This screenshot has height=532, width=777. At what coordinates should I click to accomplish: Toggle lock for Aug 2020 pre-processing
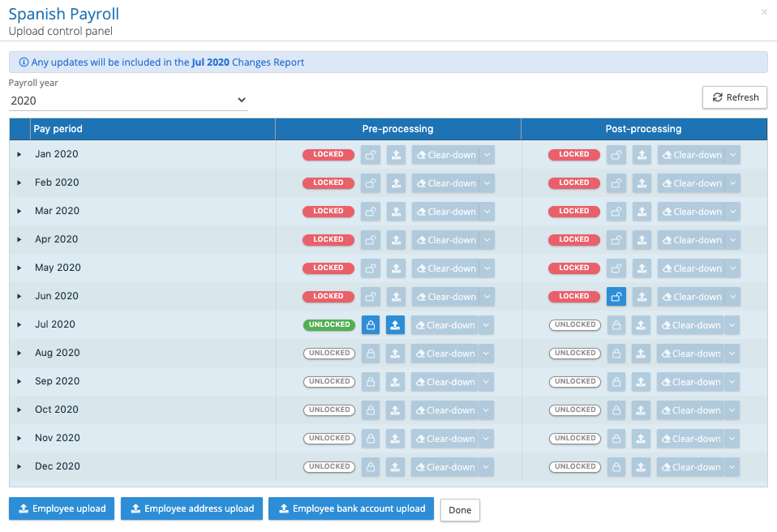click(x=371, y=354)
